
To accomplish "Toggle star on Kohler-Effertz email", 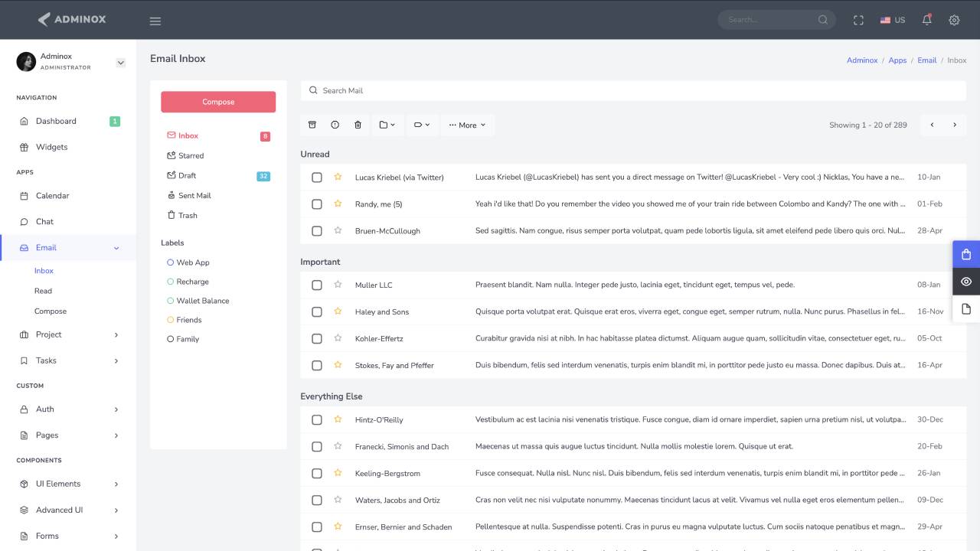I will tap(338, 338).
